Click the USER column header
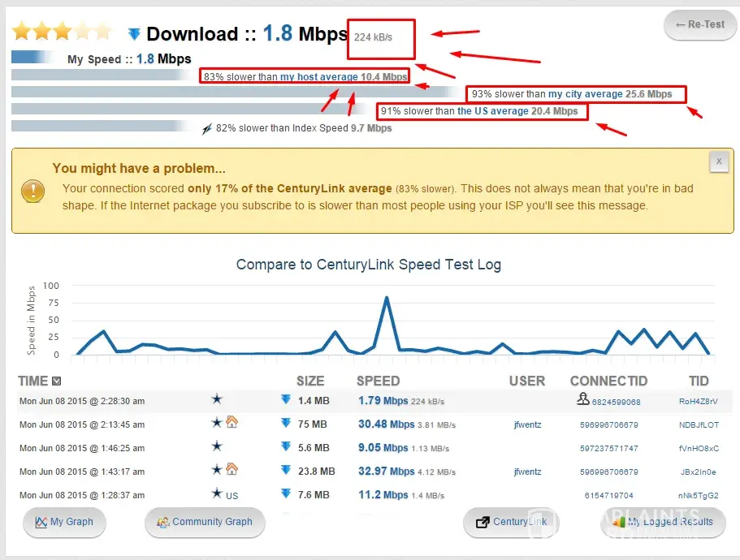This screenshot has height=560, width=740. 526,381
